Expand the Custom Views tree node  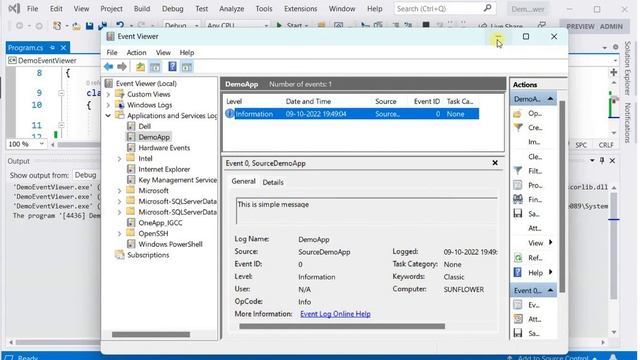[x=109, y=94]
